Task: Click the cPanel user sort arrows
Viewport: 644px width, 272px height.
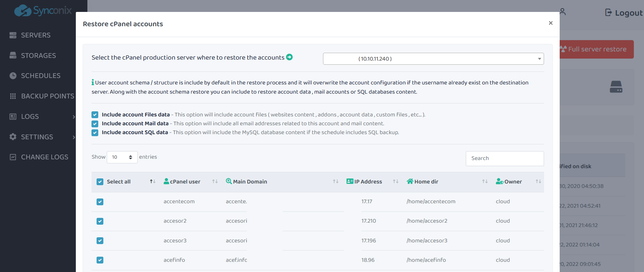Action: tap(215, 181)
